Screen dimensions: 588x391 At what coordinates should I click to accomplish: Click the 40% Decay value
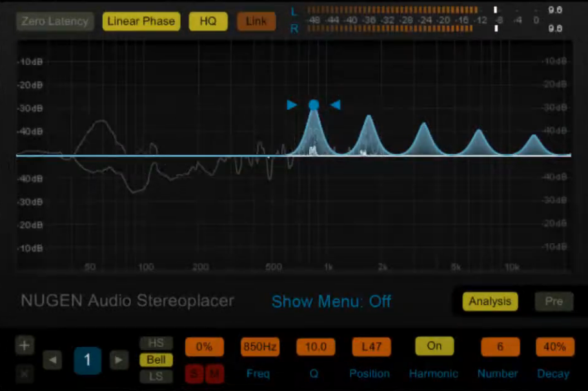[x=555, y=346]
